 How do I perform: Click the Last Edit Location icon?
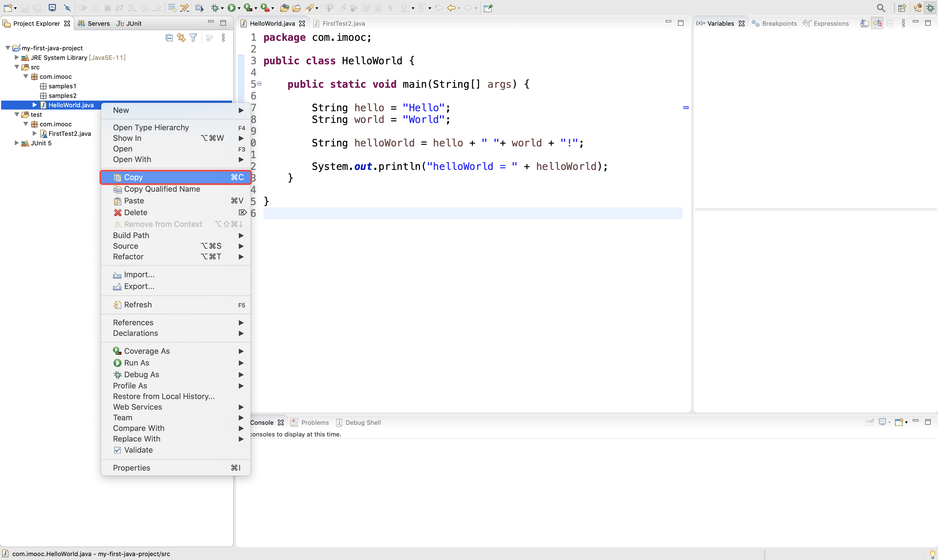[x=439, y=8]
